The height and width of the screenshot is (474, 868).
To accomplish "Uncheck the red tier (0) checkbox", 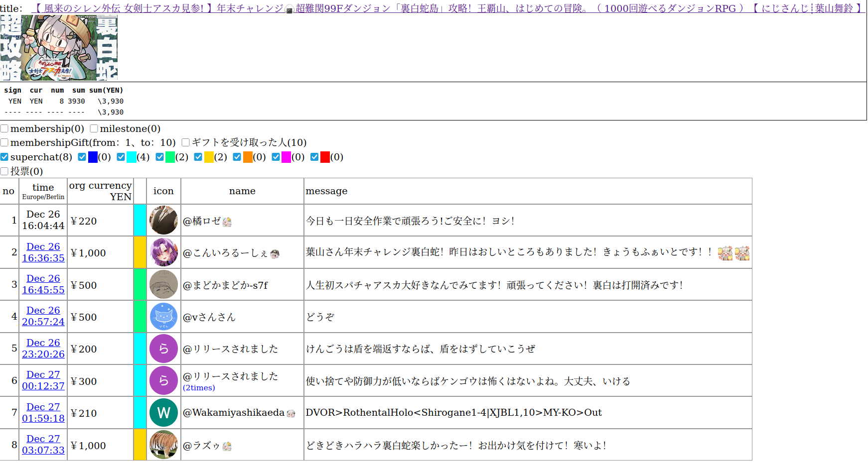I will (x=314, y=157).
